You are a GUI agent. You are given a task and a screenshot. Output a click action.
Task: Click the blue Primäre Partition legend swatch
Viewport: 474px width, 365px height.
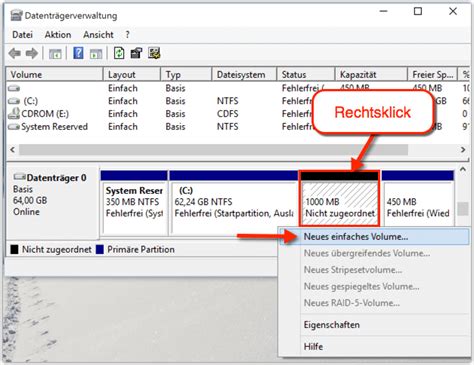tap(100, 249)
